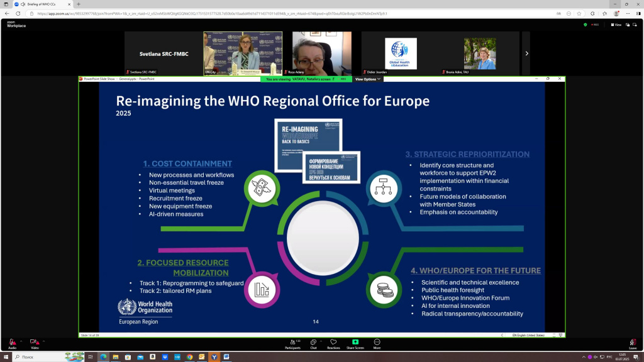644x362 pixels.
Task: Expand video settings arrow beside Video
Action: coord(44,341)
